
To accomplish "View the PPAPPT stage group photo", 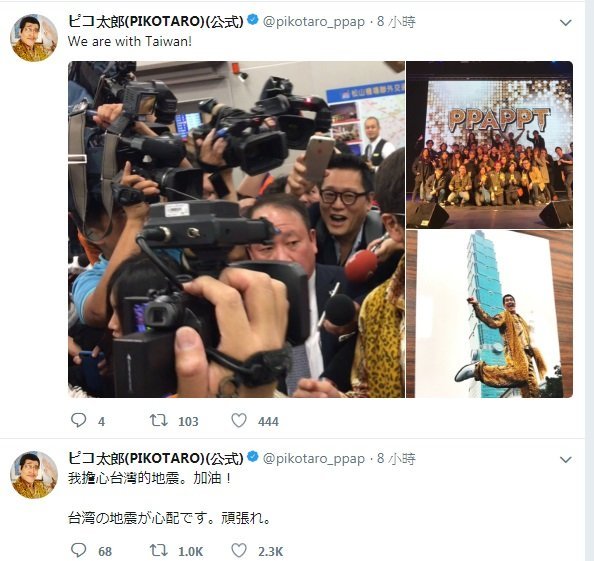I will [489, 145].
